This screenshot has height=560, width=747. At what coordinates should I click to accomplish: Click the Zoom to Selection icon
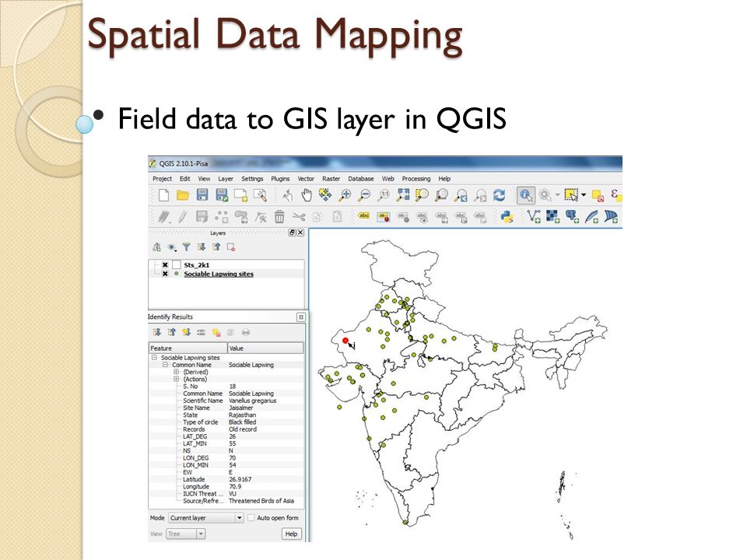(x=422, y=194)
